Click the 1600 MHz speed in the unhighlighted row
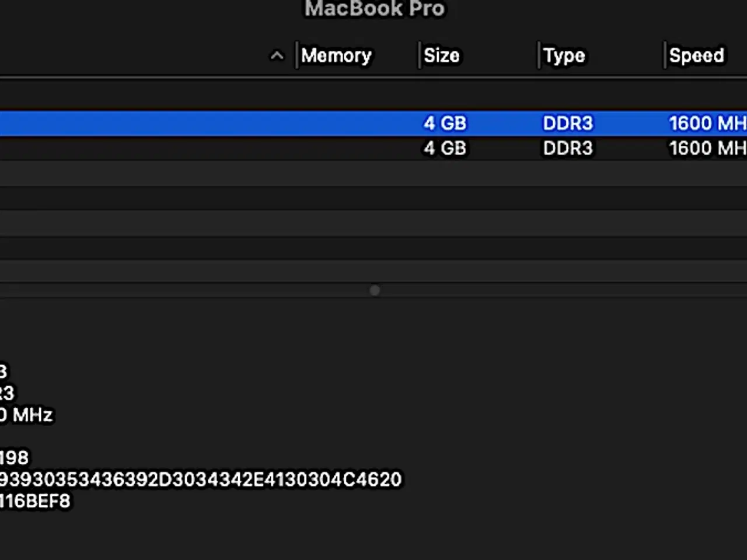 [707, 148]
